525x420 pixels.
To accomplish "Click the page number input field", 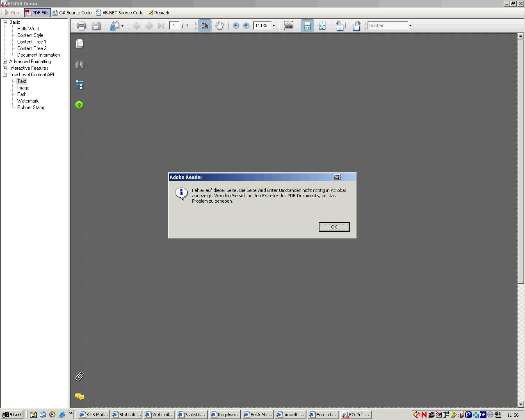I will click(x=174, y=25).
